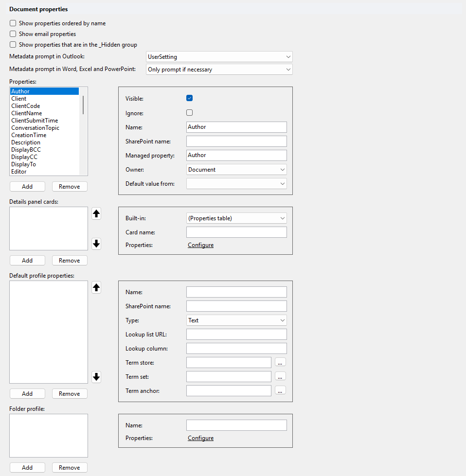Select Author in Properties list
The height and width of the screenshot is (476, 466).
tap(44, 91)
